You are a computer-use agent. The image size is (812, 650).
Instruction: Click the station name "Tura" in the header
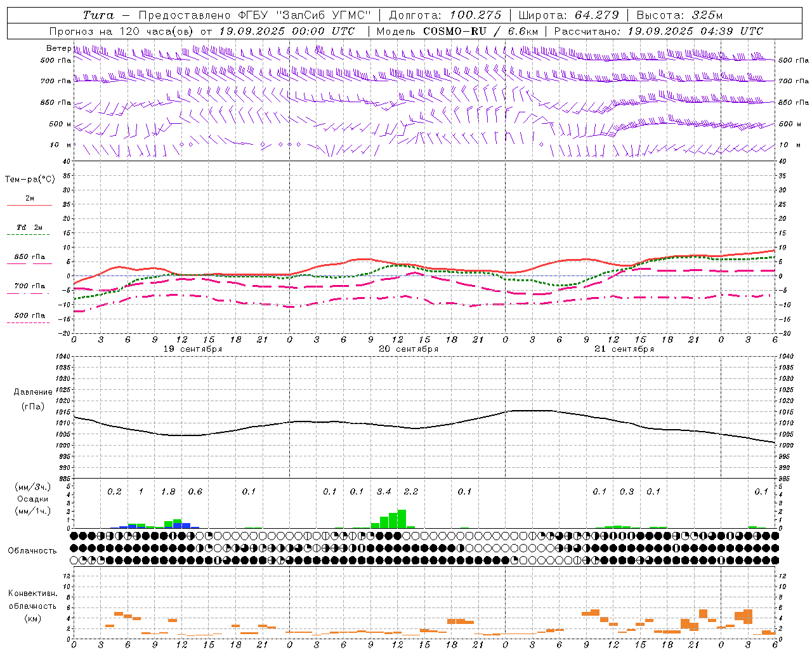pos(98,15)
